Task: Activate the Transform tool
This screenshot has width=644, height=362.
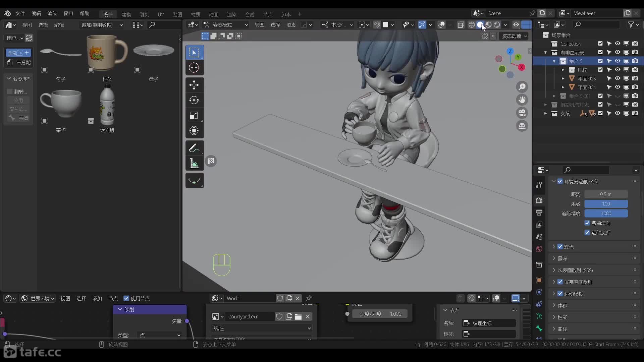Action: click(194, 131)
